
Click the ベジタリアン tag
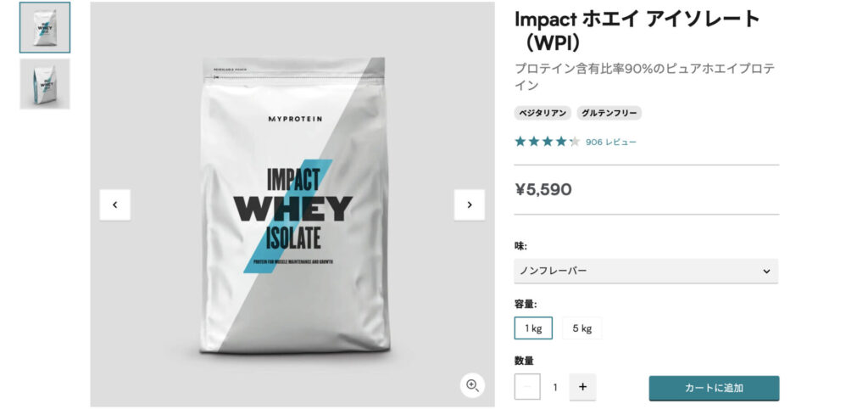[x=542, y=113]
